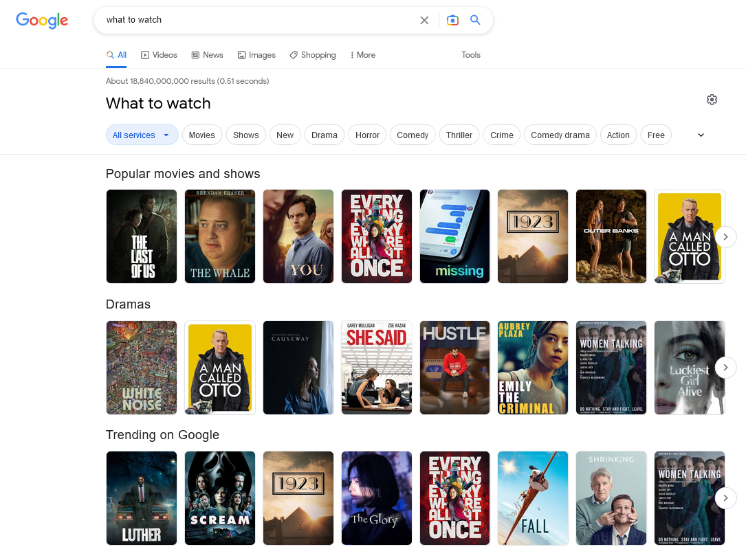Image resolution: width=746 pixels, height=560 pixels.
Task: Click the 'Trending on Google' heading
Action: (162, 435)
